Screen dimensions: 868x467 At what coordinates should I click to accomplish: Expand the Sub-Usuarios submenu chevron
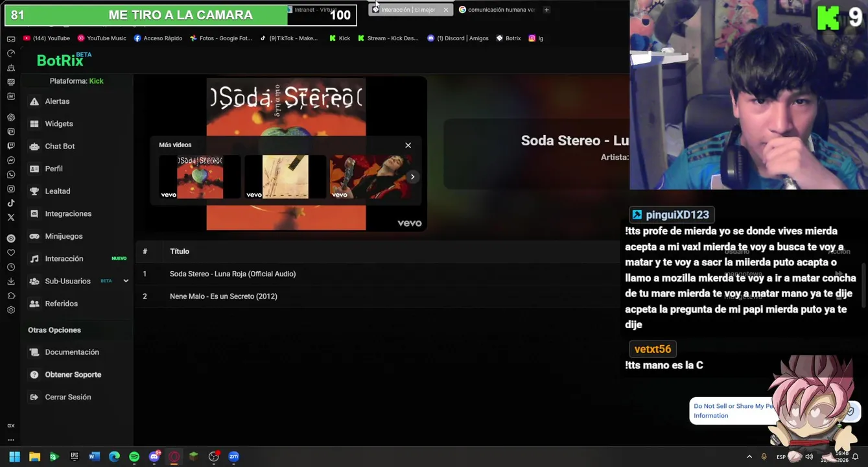[126, 281]
